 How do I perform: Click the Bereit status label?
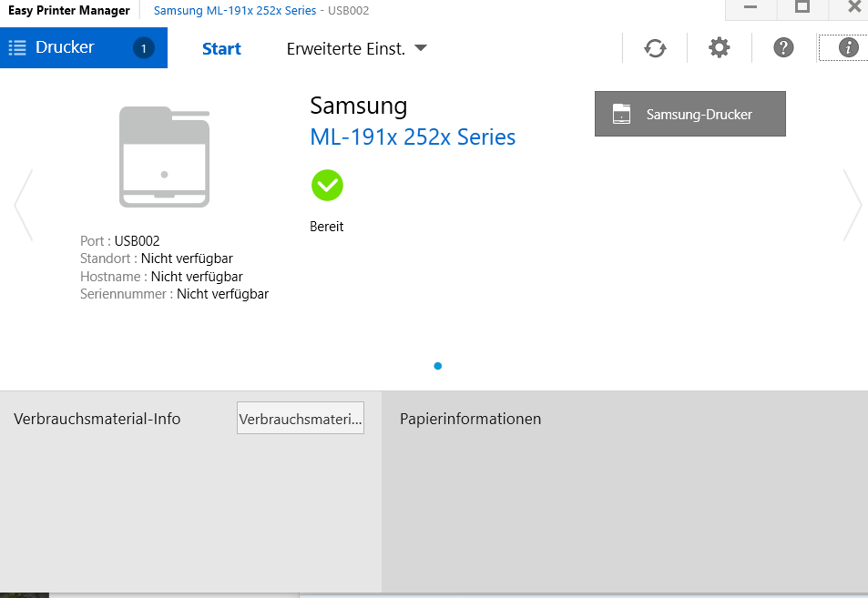pyautogui.click(x=327, y=227)
